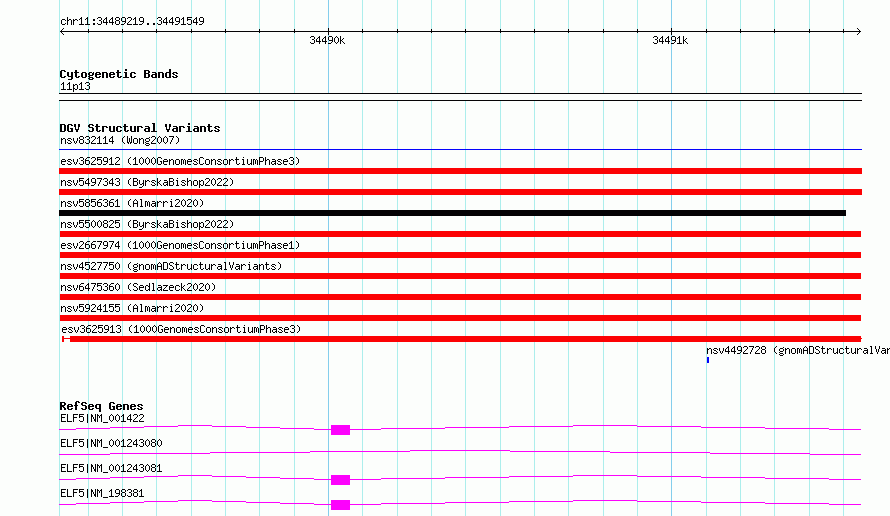The image size is (890, 516).
Task: Click the red bar under nsv5497343
Action: [460, 192]
